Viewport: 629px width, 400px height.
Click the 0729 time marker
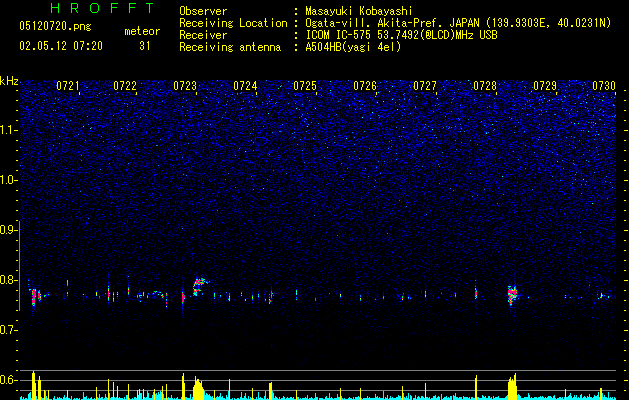[x=545, y=85]
